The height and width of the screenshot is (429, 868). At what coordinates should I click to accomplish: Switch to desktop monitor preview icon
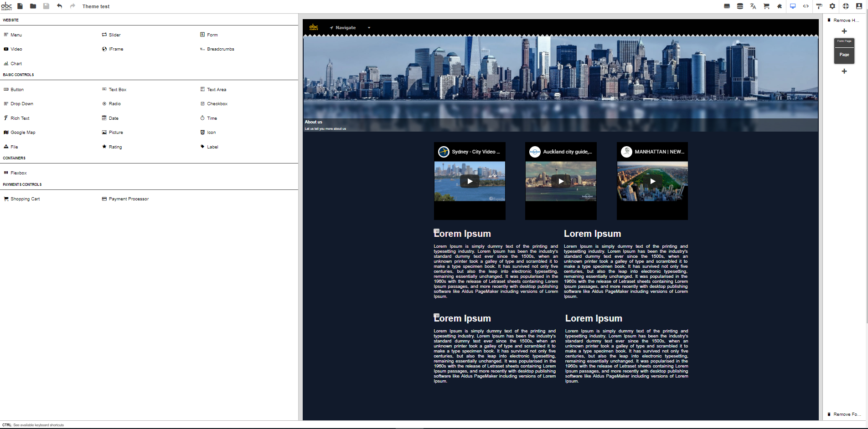(793, 6)
